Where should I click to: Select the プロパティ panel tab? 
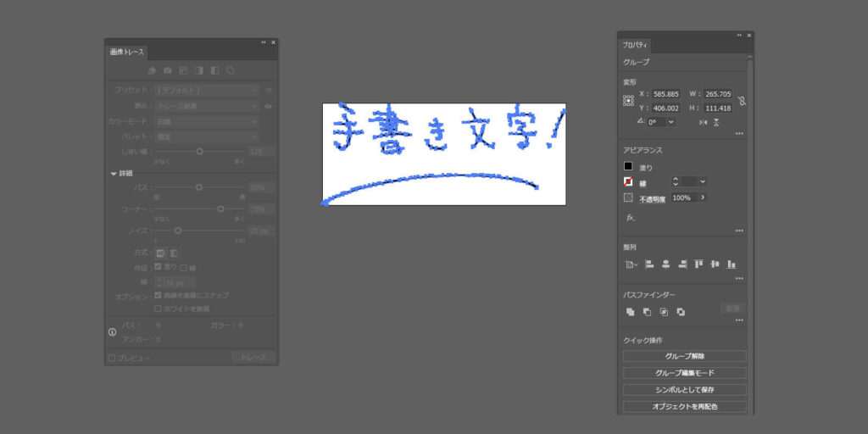(x=635, y=46)
